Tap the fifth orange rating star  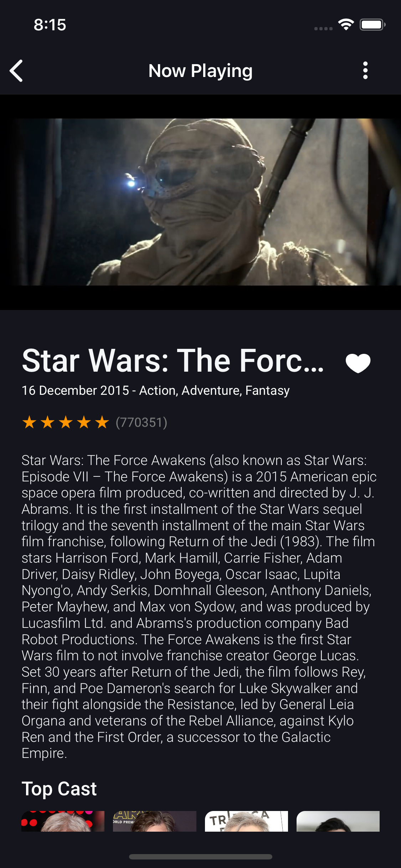102,423
